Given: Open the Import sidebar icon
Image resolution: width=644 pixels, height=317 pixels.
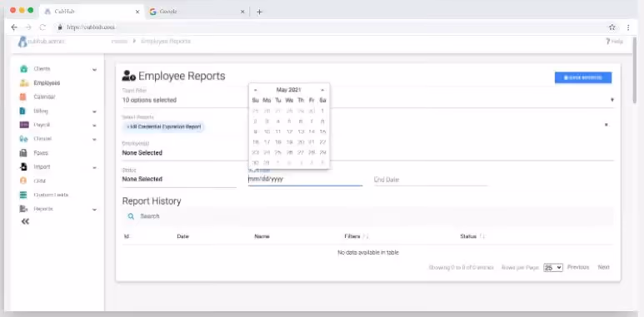Looking at the screenshot, I should [x=24, y=167].
